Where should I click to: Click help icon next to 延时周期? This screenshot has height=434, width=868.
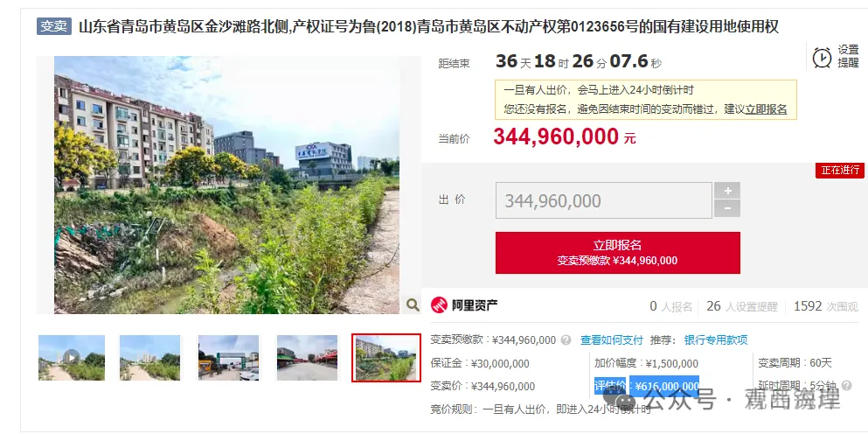[846, 385]
